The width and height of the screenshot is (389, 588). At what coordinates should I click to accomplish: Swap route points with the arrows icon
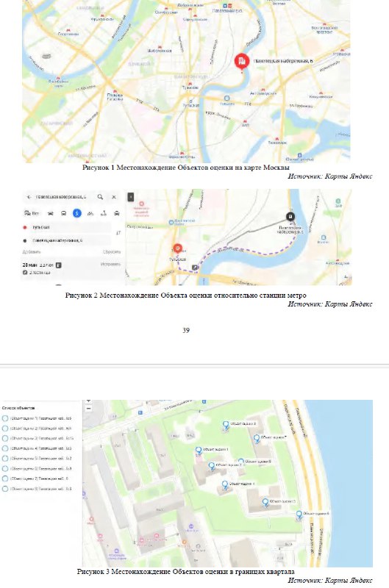click(118, 233)
